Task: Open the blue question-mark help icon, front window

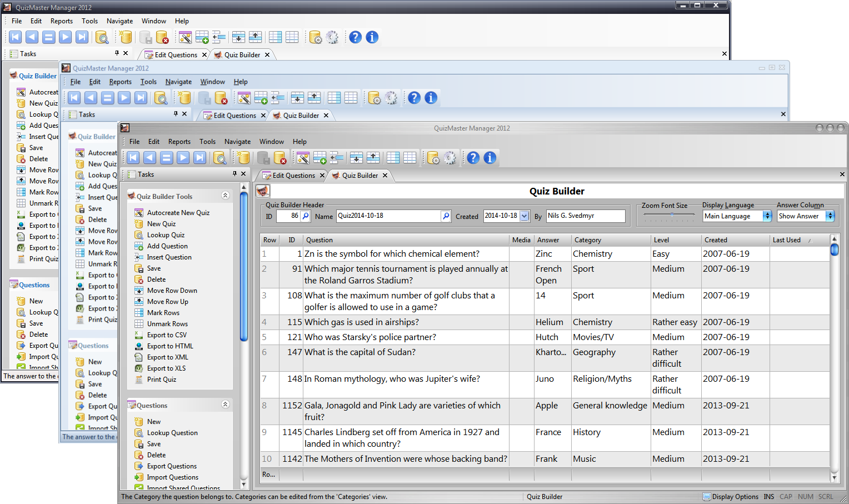Action: (473, 158)
